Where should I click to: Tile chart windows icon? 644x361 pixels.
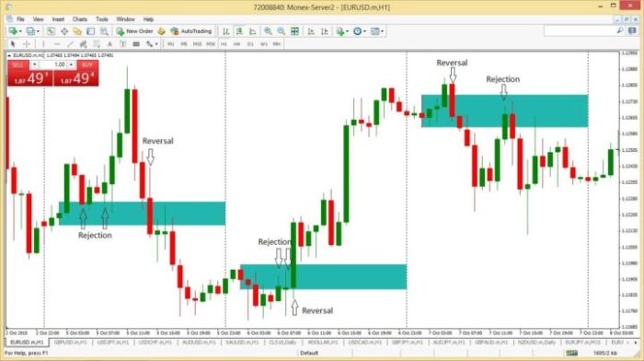[294, 30]
